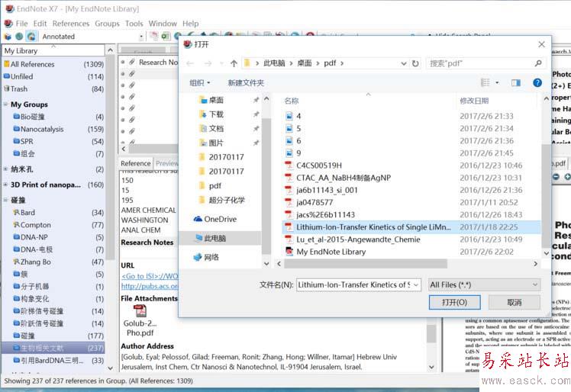Screen dimensions: 571x392
Task: Click the help question mark icon
Action: click(x=537, y=83)
